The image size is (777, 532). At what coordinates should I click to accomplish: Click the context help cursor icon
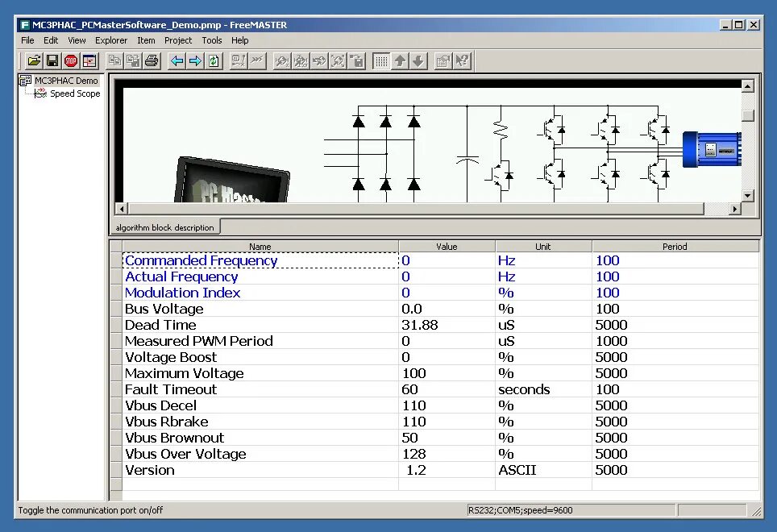click(x=462, y=61)
